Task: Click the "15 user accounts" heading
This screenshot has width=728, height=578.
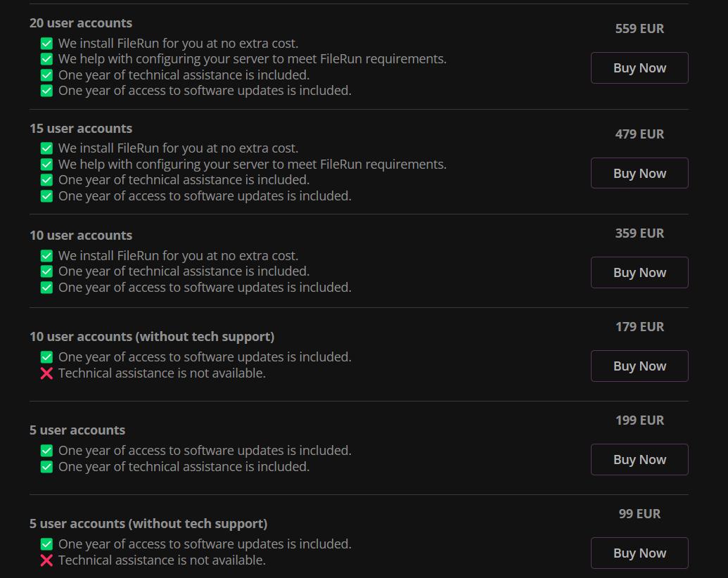Action: [81, 129]
